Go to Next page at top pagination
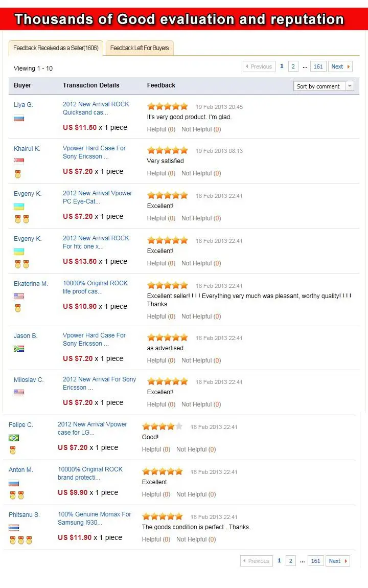368x588 pixels. pos(340,67)
